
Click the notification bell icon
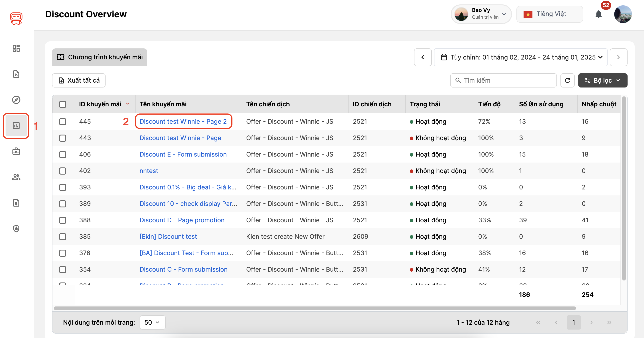(x=598, y=14)
